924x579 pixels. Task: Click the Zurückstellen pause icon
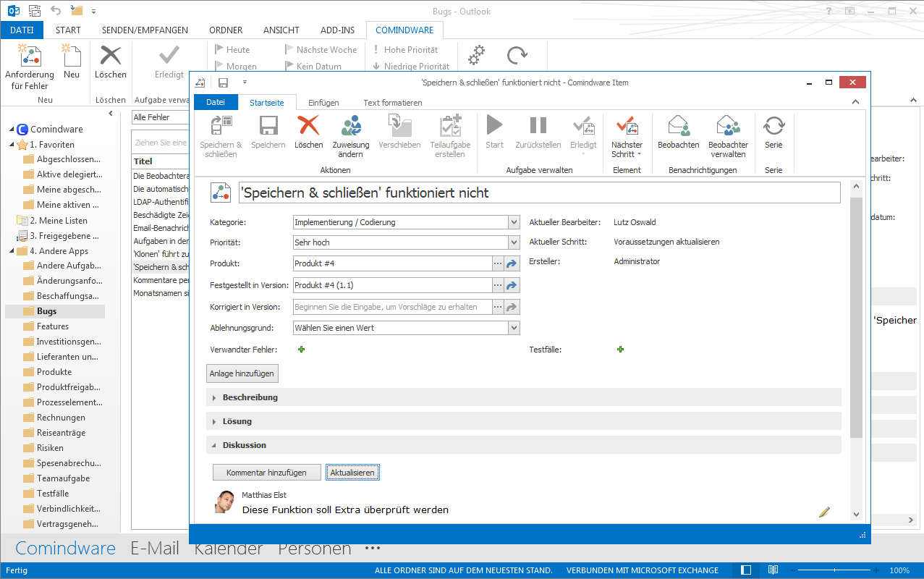pyautogui.click(x=538, y=125)
